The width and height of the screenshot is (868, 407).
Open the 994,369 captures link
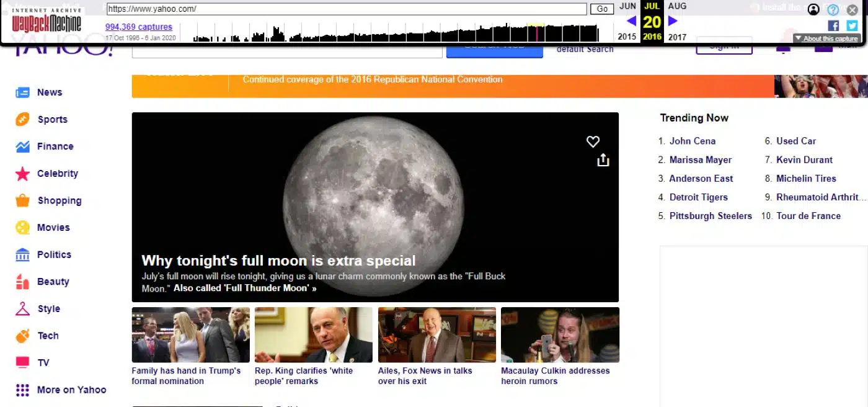click(x=138, y=27)
